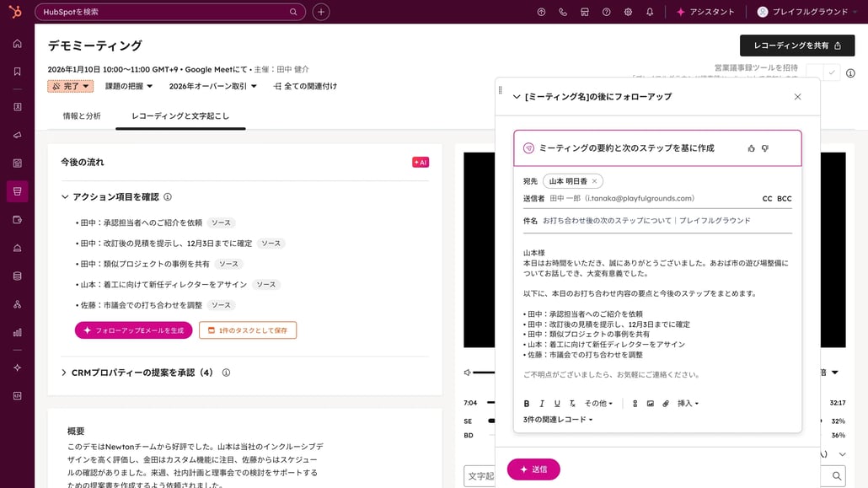Switch to 情報と分析 tab
This screenshot has width=868, height=488.
click(x=82, y=116)
